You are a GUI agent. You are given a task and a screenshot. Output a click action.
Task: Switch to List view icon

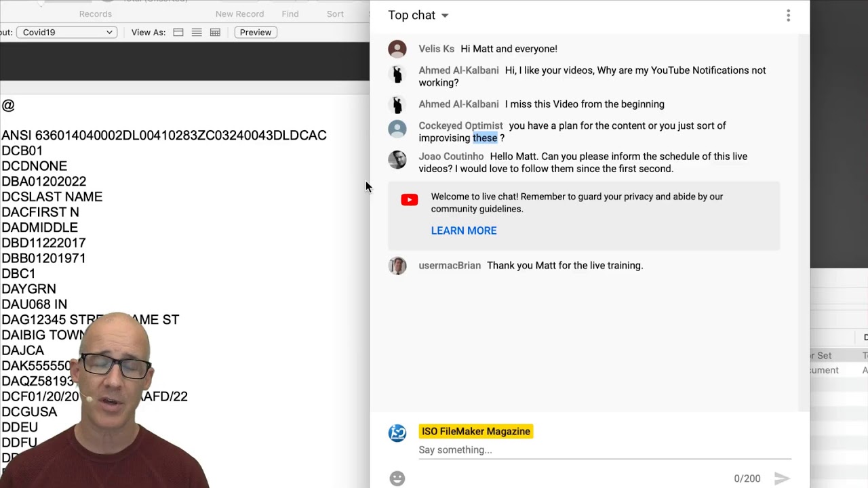197,33
